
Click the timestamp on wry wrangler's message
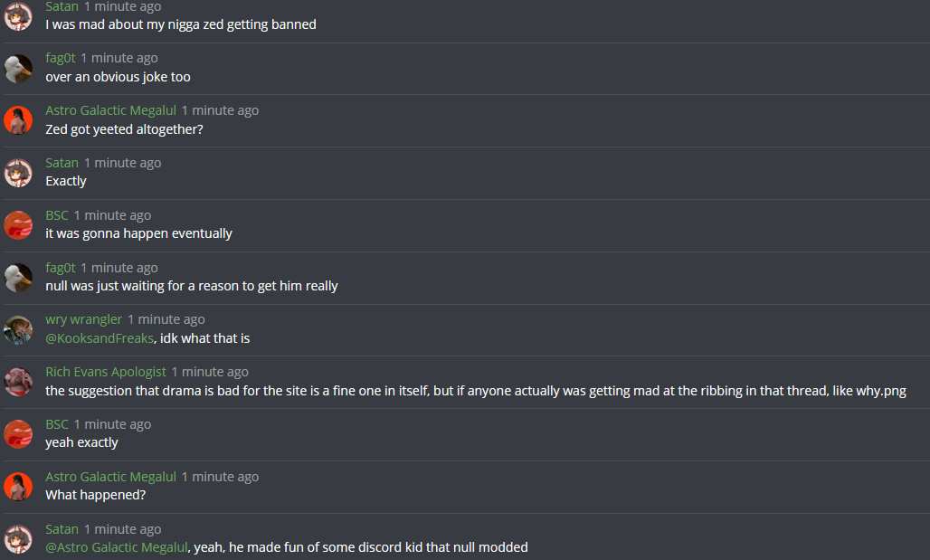tap(166, 319)
